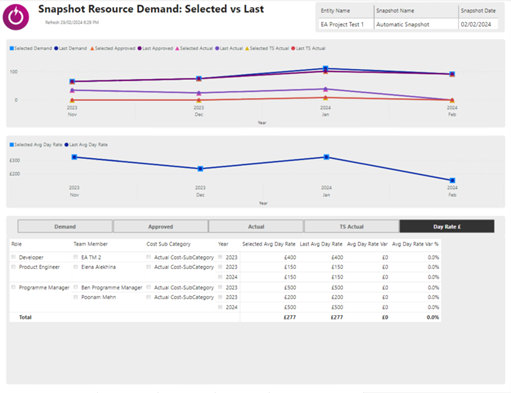511x393 pixels.
Task: Click the report title text
Action: click(x=151, y=9)
